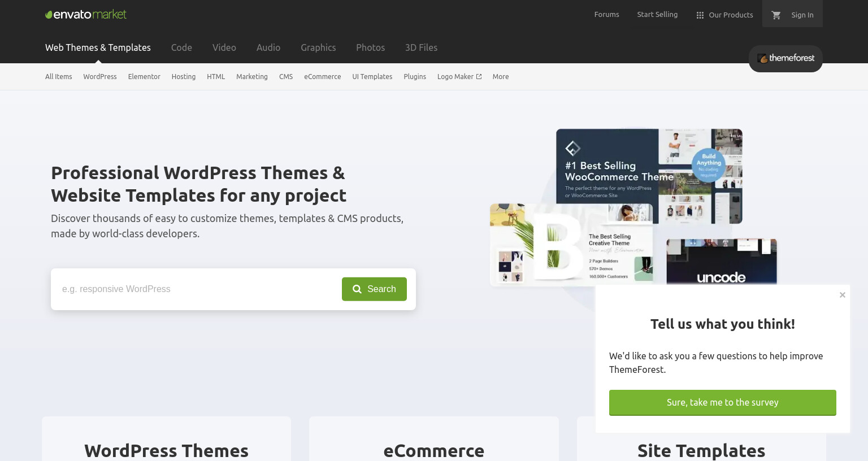Click the Our Products grid icon
Viewport: 868px width, 461px height.
(700, 15)
